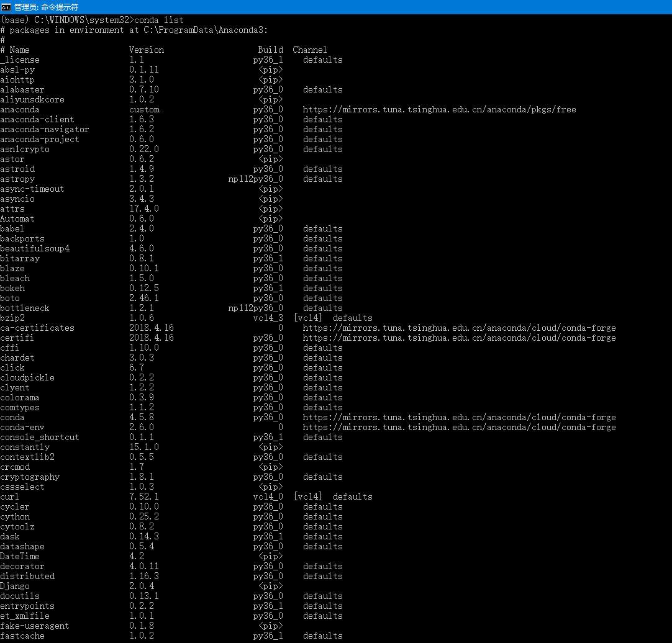The height and width of the screenshot is (643, 672).
Task: Click the 'astroid' package name
Action: (x=17, y=169)
